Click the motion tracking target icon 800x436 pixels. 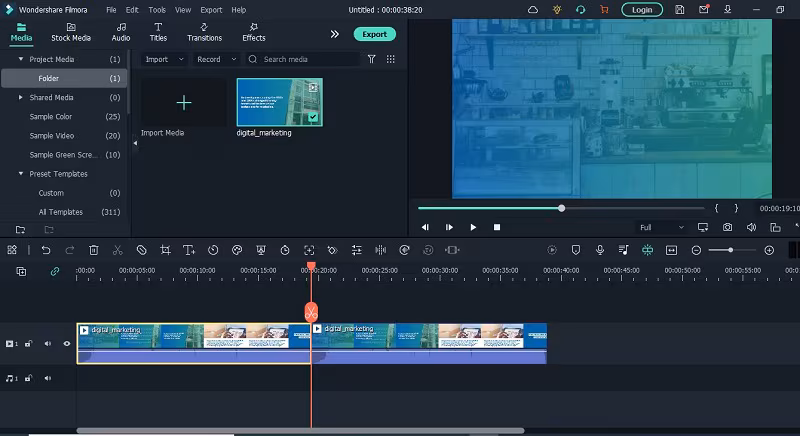(x=309, y=250)
